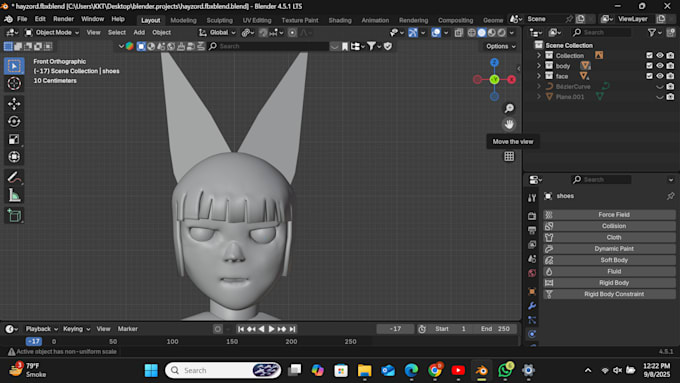Open the Modifiers wrench tab
The height and width of the screenshot is (383, 680).
click(532, 306)
